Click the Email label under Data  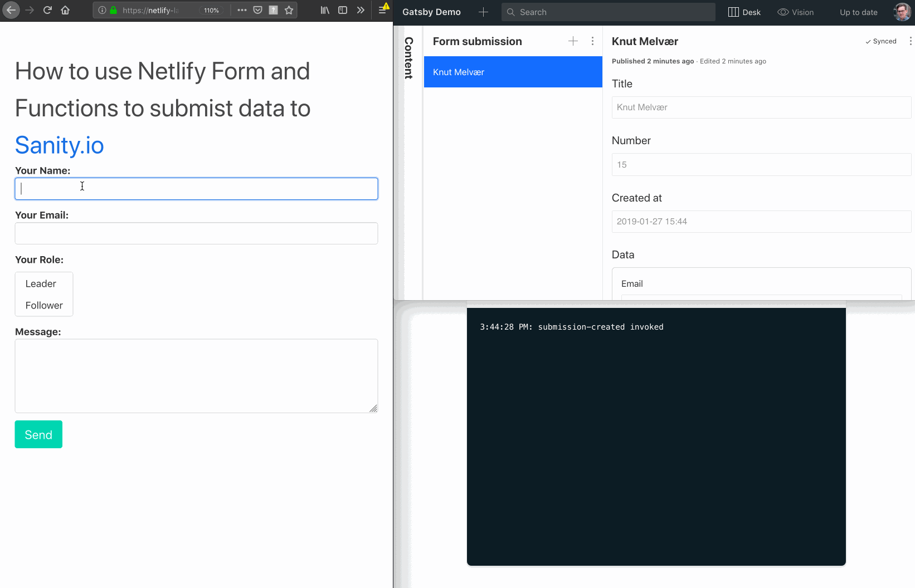[632, 284]
